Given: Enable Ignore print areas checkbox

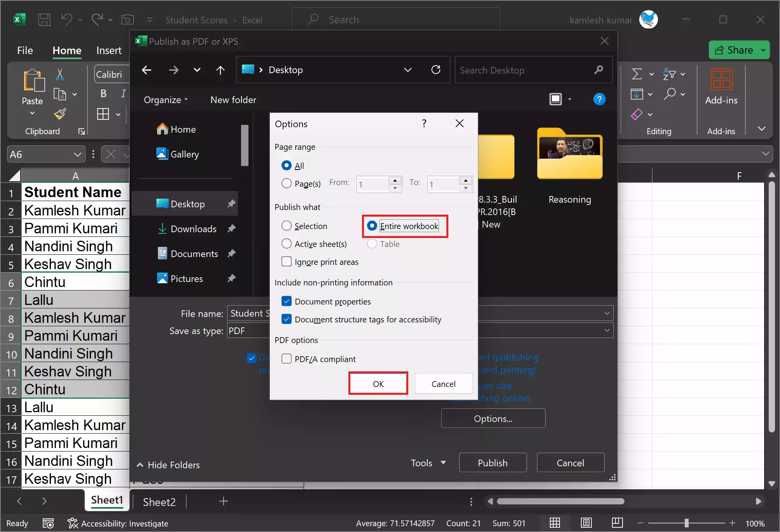Looking at the screenshot, I should (x=287, y=262).
